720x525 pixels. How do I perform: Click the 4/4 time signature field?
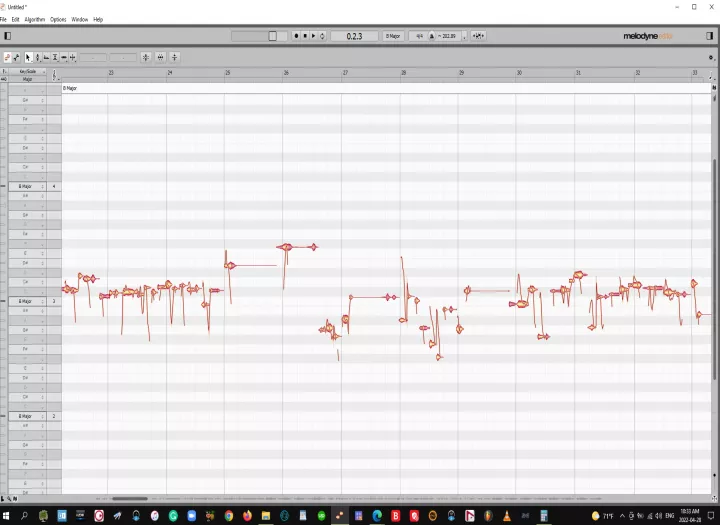(x=418, y=36)
